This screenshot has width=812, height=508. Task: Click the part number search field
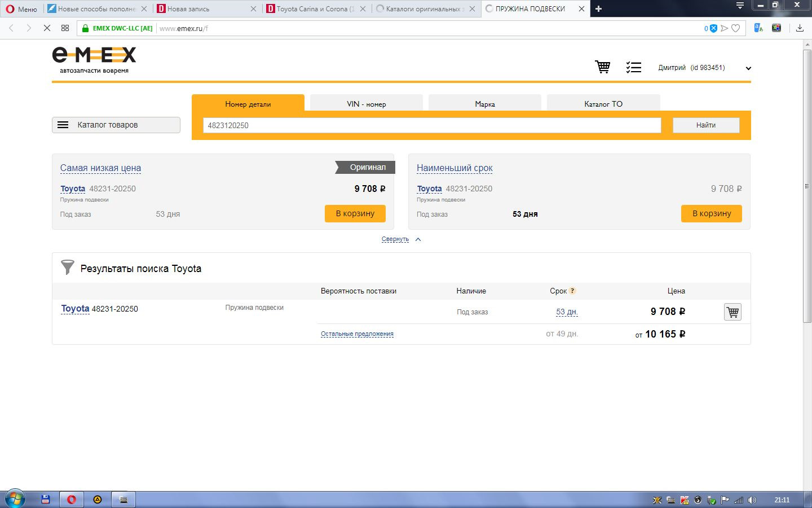coord(432,125)
